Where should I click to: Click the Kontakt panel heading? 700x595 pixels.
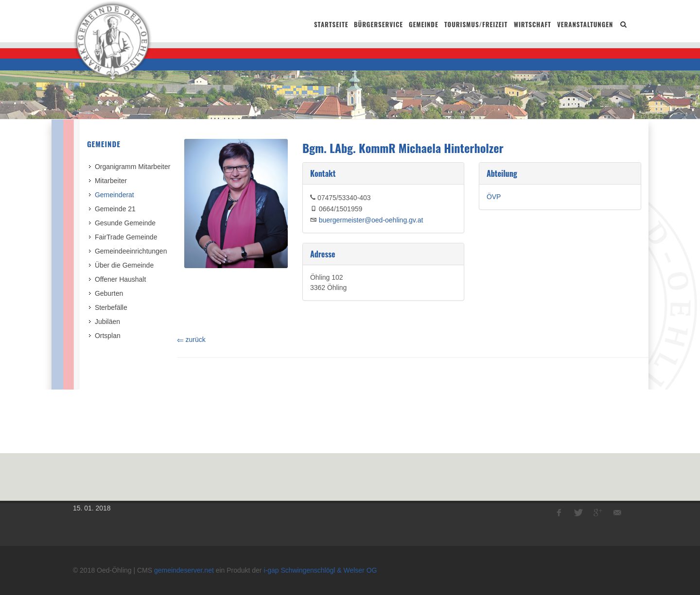click(x=323, y=173)
